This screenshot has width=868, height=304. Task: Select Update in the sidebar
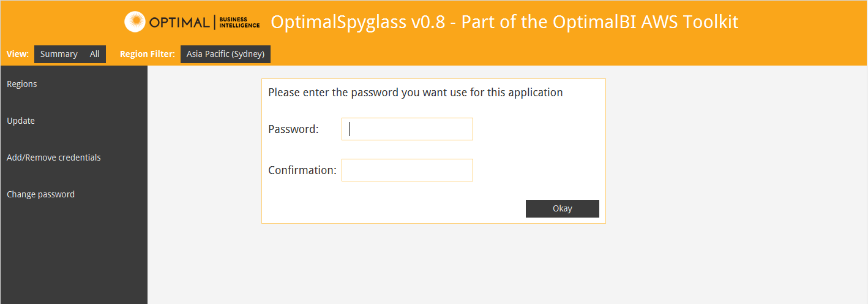pyautogui.click(x=21, y=121)
